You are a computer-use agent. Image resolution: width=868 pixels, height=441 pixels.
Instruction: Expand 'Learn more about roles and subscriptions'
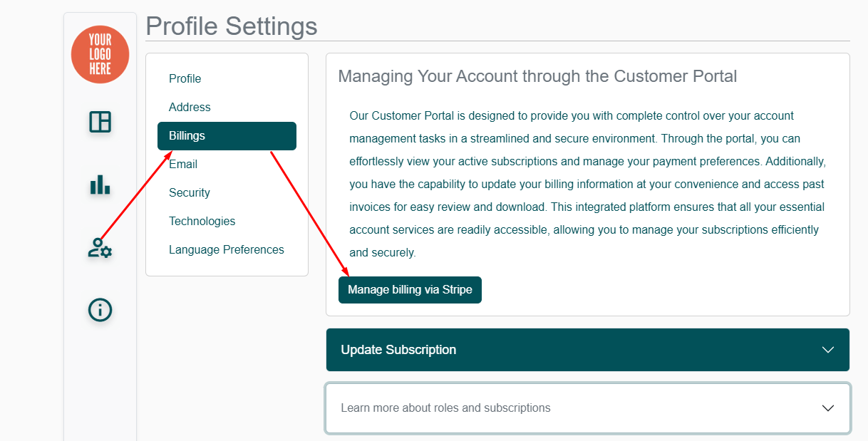click(587, 408)
